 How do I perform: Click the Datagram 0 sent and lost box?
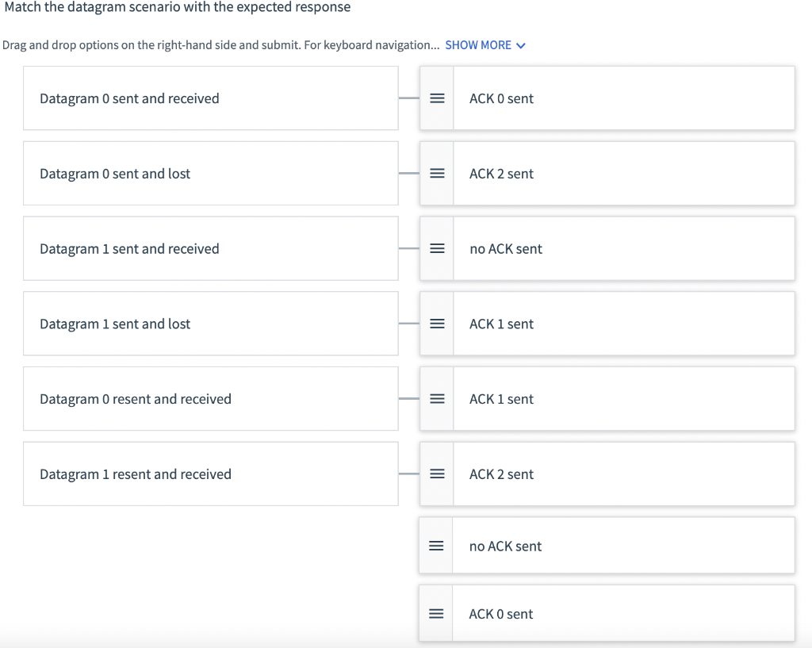210,174
